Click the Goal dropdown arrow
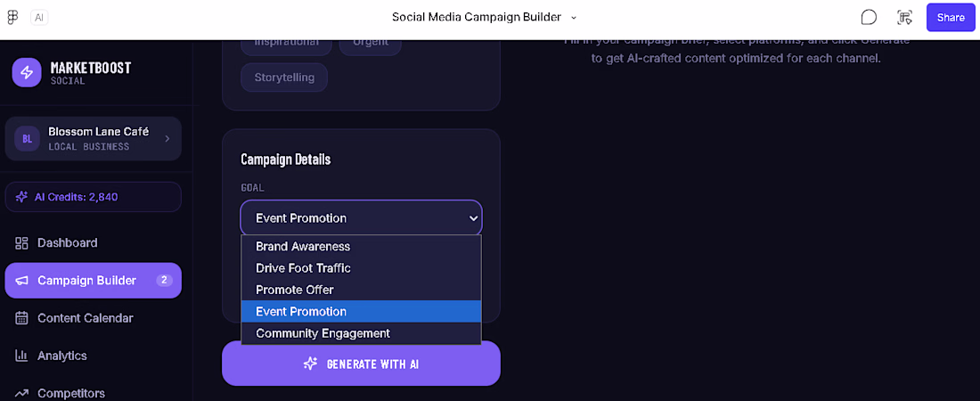The image size is (980, 401). click(x=473, y=218)
